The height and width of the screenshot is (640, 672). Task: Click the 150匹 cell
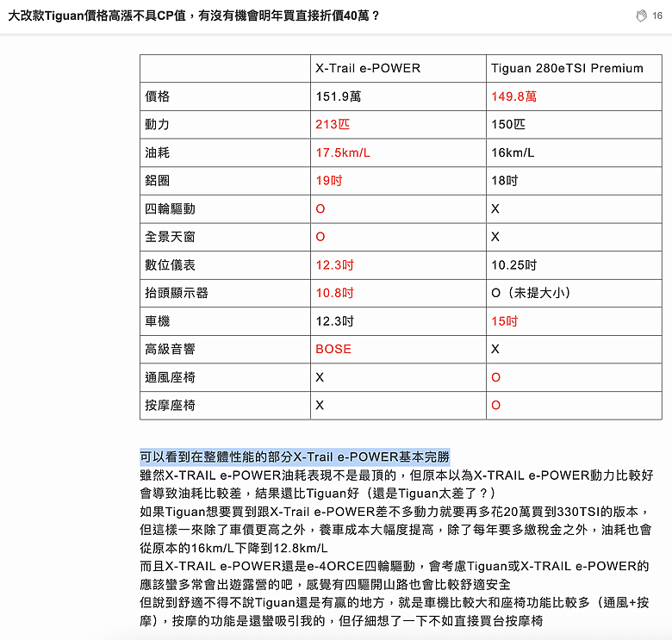coord(507,124)
